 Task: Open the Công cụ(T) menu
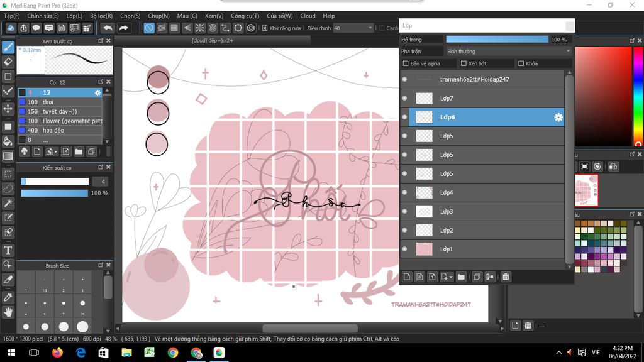coord(245,16)
